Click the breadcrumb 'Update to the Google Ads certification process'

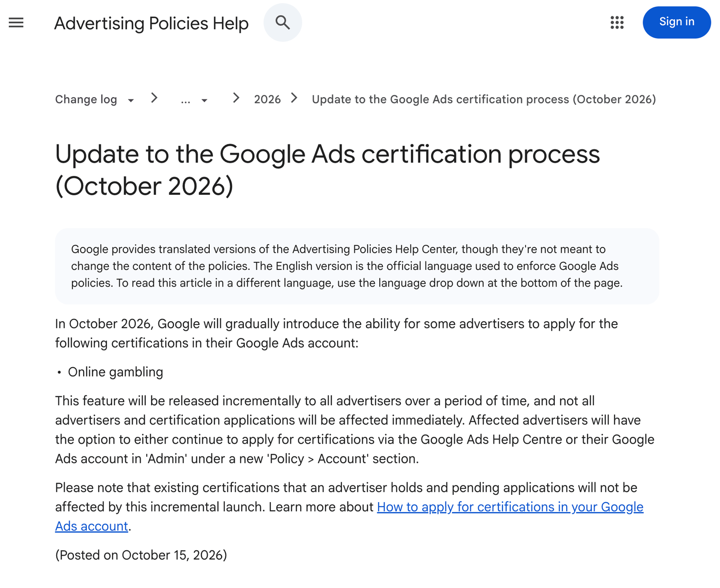pos(484,99)
